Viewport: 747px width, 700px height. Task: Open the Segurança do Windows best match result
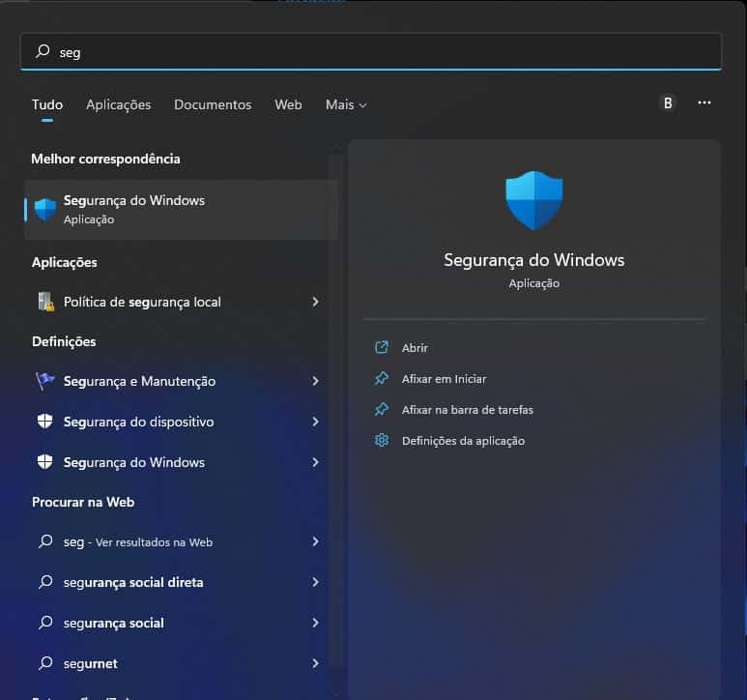(181, 210)
